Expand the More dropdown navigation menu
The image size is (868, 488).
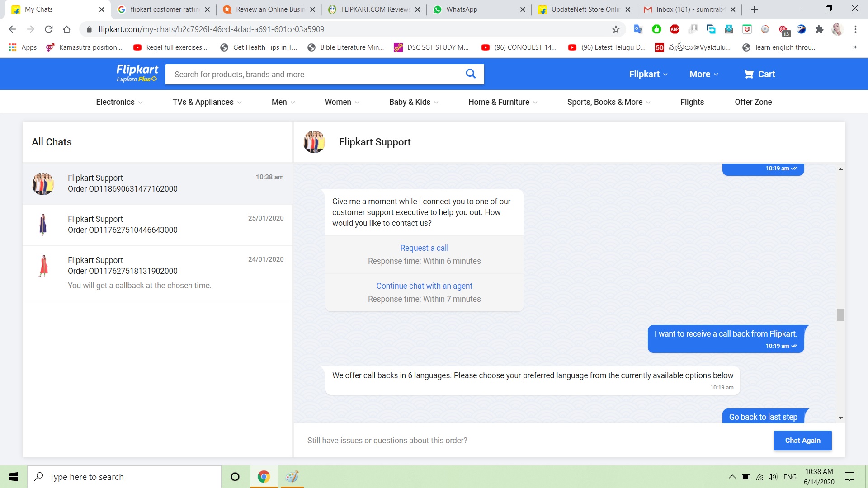coord(704,74)
